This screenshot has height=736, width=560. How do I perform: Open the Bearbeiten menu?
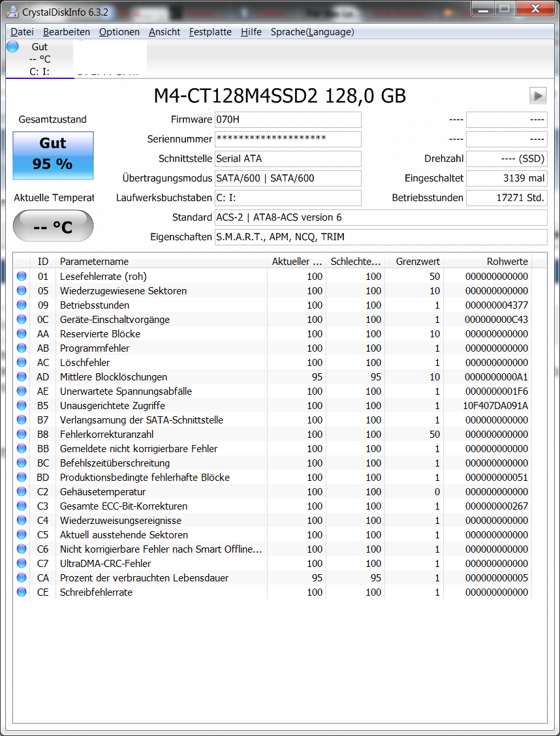pyautogui.click(x=67, y=32)
